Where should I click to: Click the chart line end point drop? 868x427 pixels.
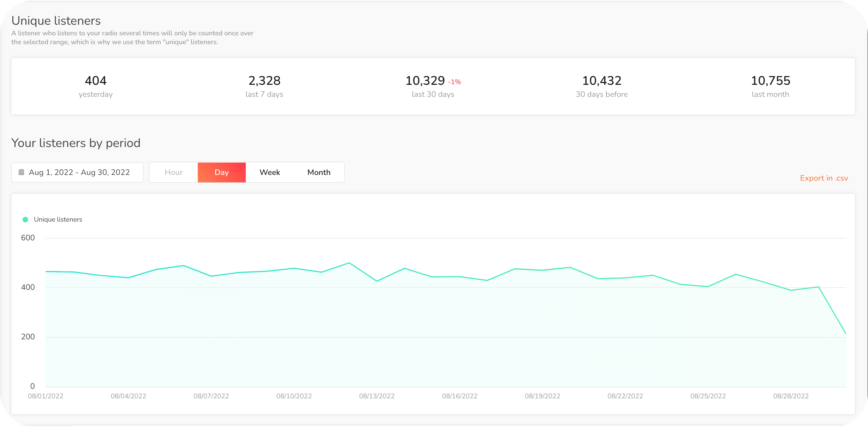pos(845,332)
